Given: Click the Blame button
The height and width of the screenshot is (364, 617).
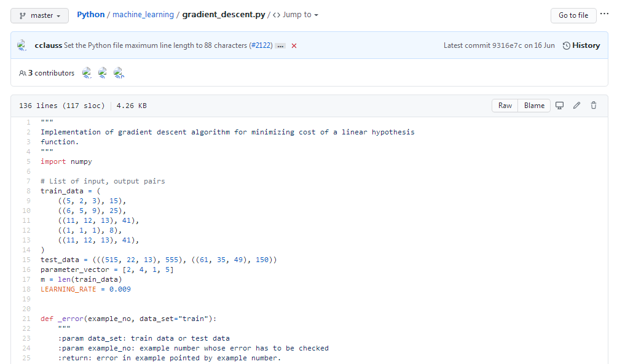Looking at the screenshot, I should coord(534,106).
